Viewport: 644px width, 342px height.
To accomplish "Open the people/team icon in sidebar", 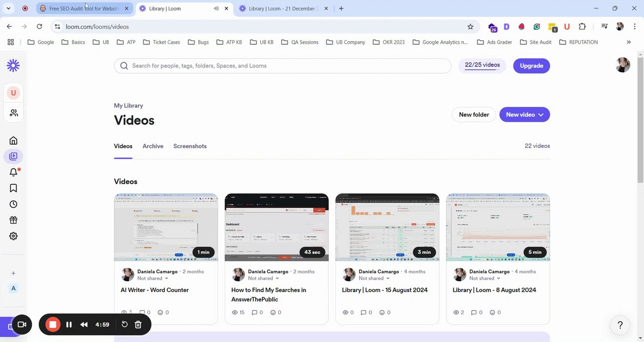I will coord(13,113).
